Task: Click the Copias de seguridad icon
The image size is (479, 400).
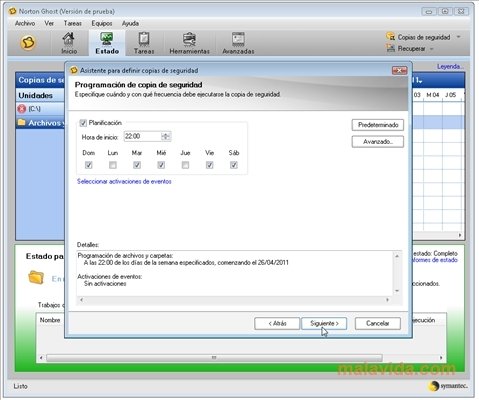Action: 390,36
